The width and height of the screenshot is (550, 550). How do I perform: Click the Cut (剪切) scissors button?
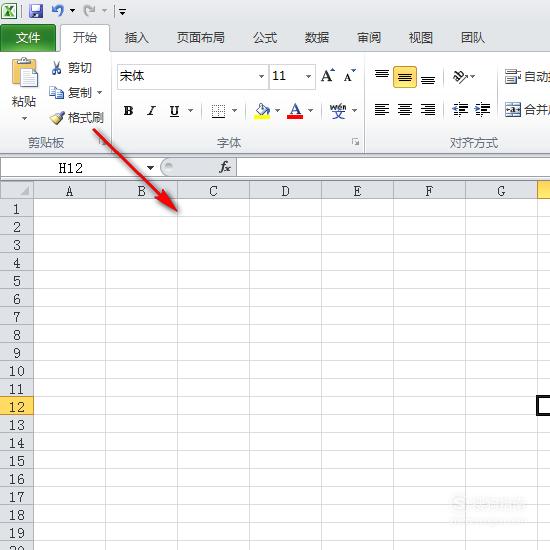pos(72,68)
